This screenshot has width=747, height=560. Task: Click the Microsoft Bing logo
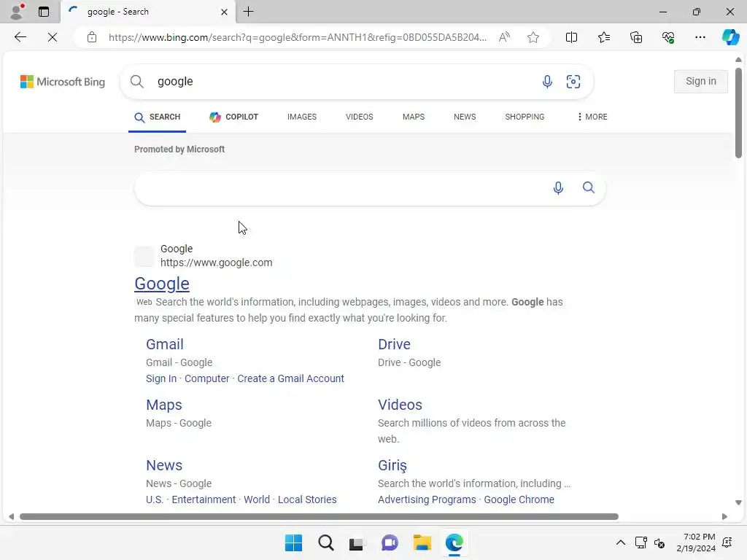[x=63, y=82]
